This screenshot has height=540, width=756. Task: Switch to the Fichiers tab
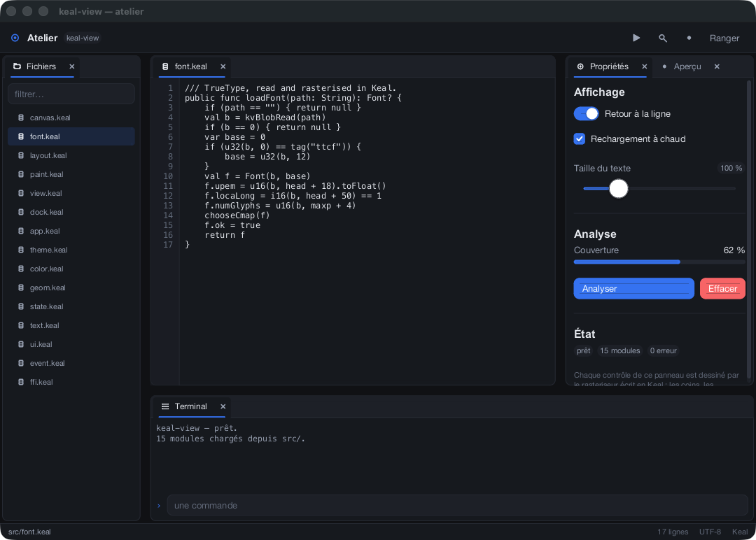coord(41,66)
